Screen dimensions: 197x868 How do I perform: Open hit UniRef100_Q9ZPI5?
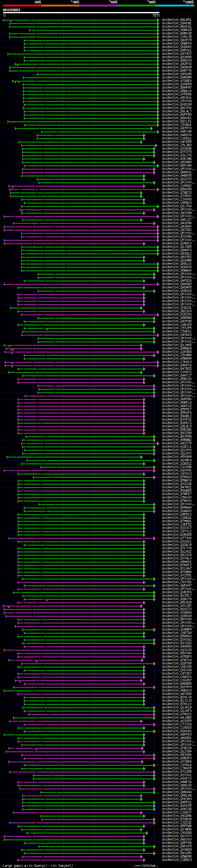pyautogui.click(x=177, y=40)
